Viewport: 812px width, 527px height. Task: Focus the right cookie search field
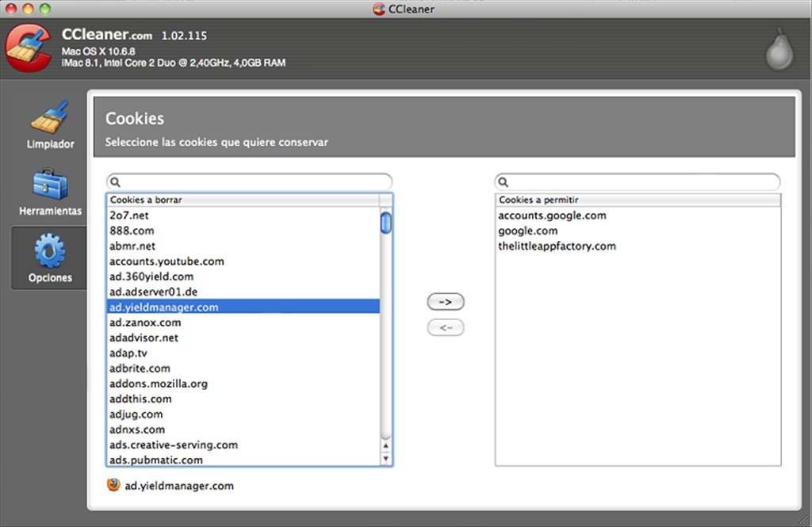coord(642,182)
